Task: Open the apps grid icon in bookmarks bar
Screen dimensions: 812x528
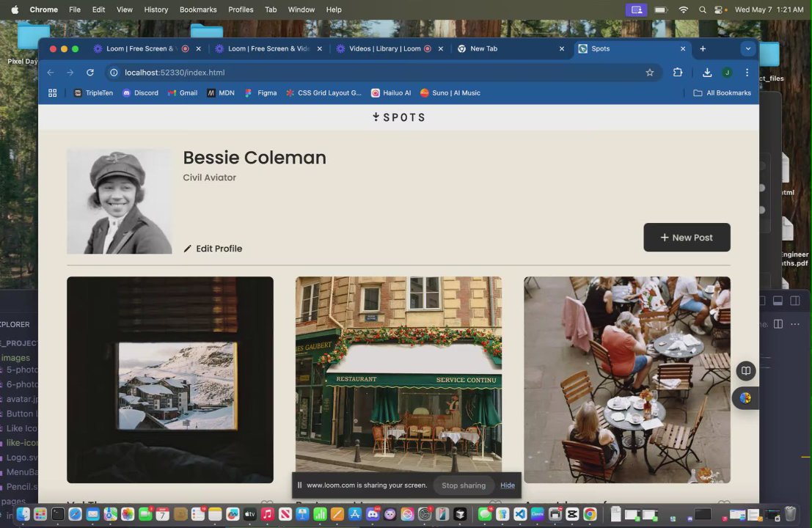Action: 53,93
